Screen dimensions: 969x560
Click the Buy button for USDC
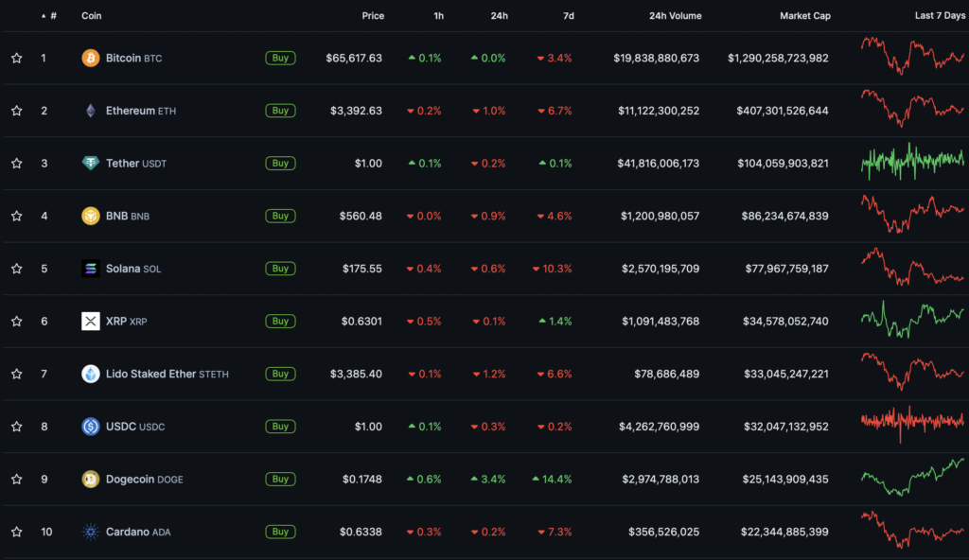pos(280,427)
